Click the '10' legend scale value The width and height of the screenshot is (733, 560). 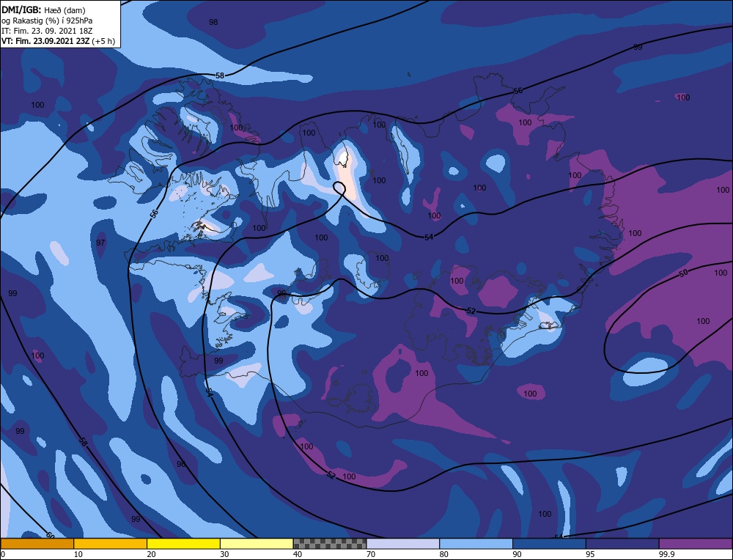pyautogui.click(x=78, y=554)
